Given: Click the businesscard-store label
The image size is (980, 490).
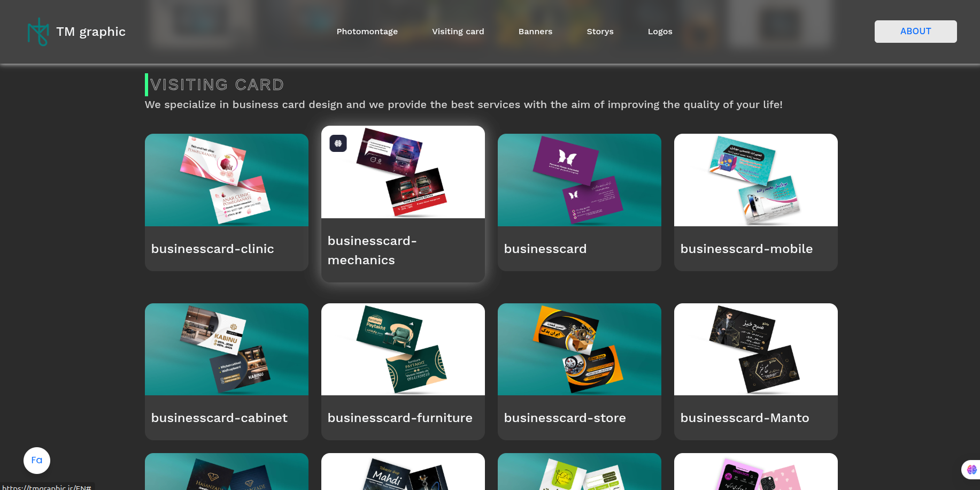Looking at the screenshot, I should (565, 418).
